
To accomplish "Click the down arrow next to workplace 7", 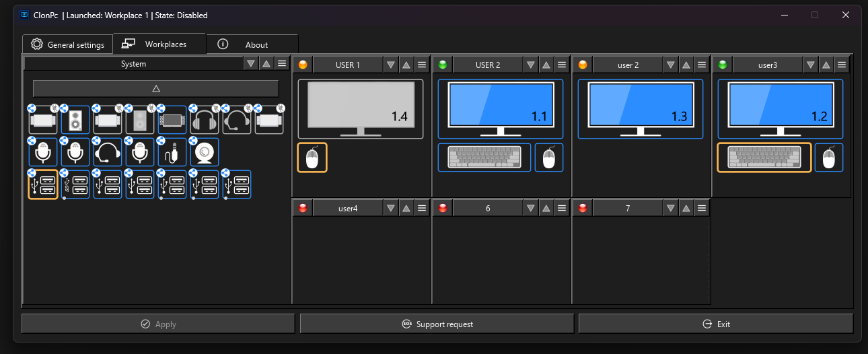I will 671,209.
